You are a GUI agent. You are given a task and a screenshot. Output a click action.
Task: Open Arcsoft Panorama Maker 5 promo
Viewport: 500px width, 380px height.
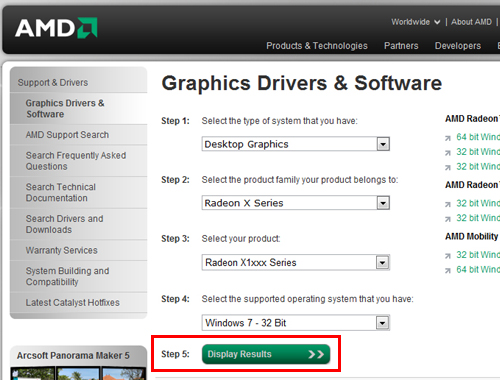tap(73, 356)
